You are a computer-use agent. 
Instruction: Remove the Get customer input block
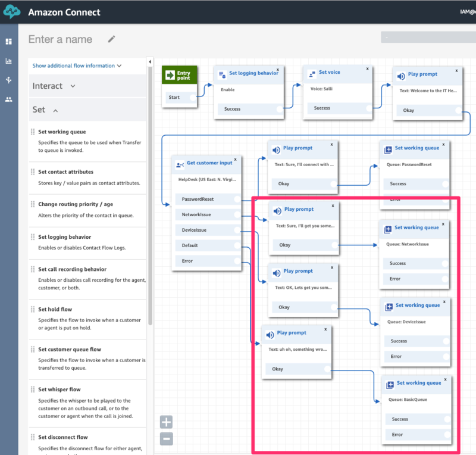(x=235, y=159)
